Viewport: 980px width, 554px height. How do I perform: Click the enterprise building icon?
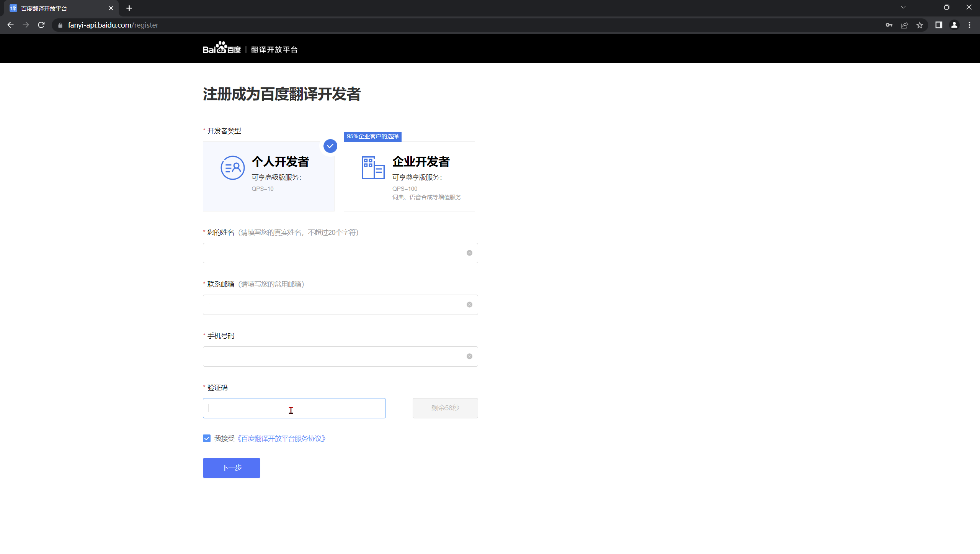(373, 168)
